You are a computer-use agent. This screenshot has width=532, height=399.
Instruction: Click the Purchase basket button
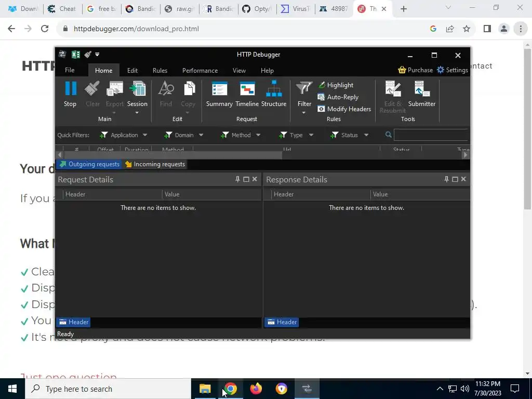(415, 70)
